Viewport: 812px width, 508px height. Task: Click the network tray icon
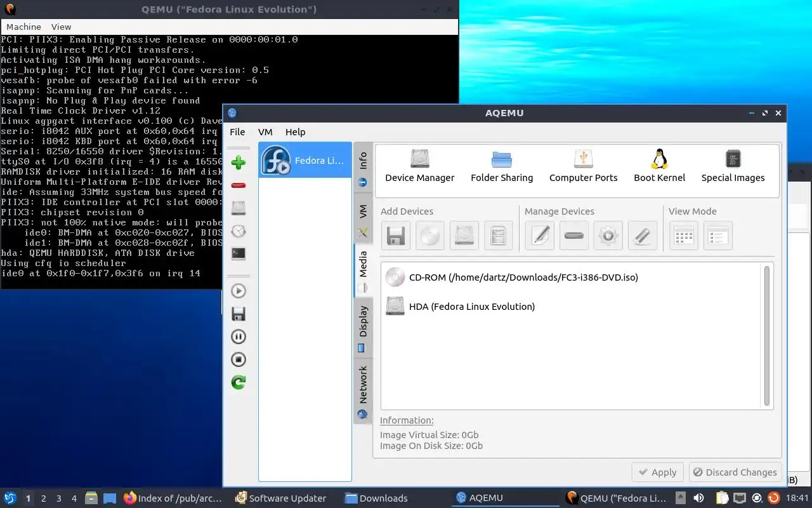(x=740, y=498)
